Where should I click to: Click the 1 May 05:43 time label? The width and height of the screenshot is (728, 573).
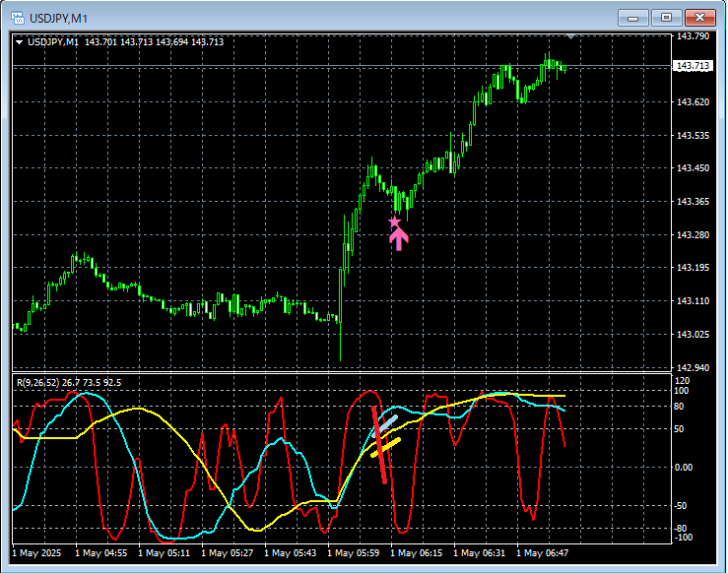(x=291, y=553)
